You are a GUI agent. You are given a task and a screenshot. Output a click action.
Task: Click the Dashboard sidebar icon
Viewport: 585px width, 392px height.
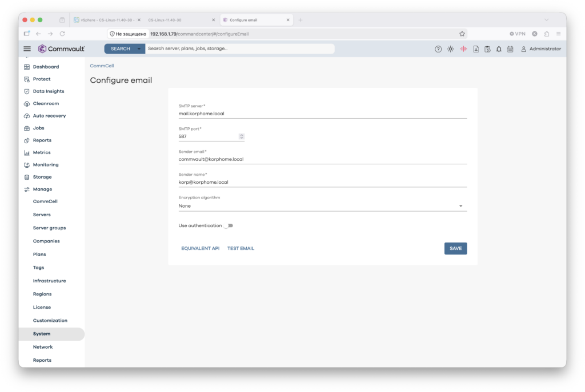tap(27, 67)
